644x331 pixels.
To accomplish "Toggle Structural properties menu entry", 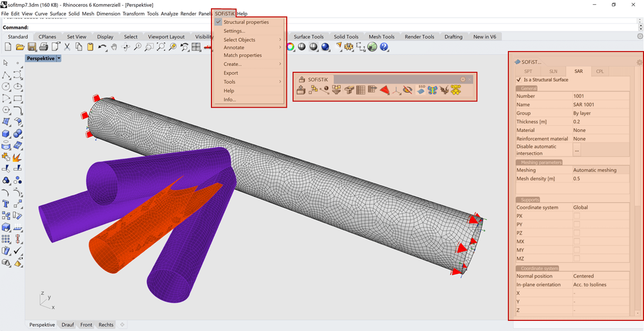I will [x=249, y=22].
